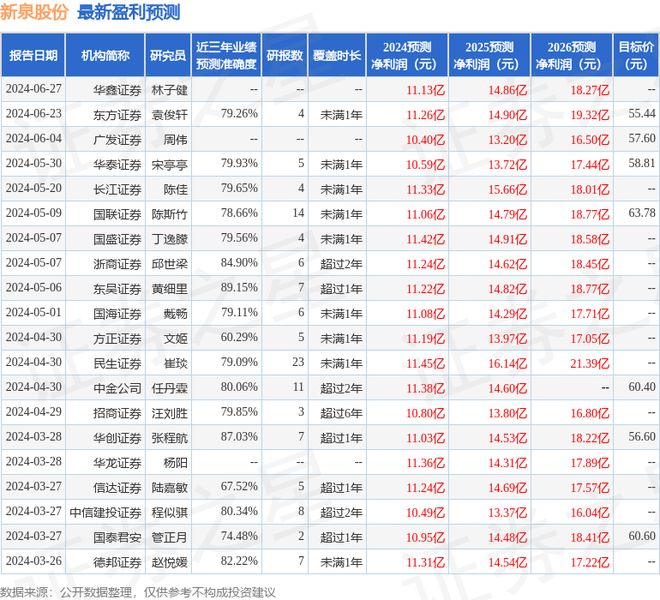The height and width of the screenshot is (600, 660).
Task: Click researcher name 程似骐
Action: 169,512
